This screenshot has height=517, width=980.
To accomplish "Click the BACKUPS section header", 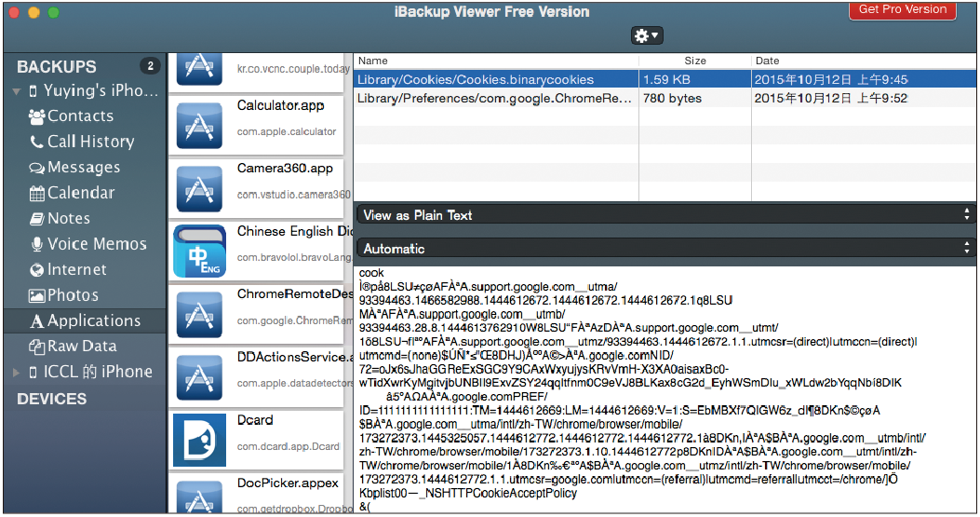I will pos(56,66).
